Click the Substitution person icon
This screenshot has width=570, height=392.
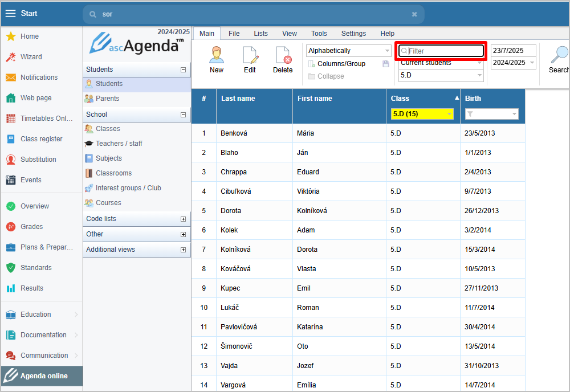click(11, 160)
